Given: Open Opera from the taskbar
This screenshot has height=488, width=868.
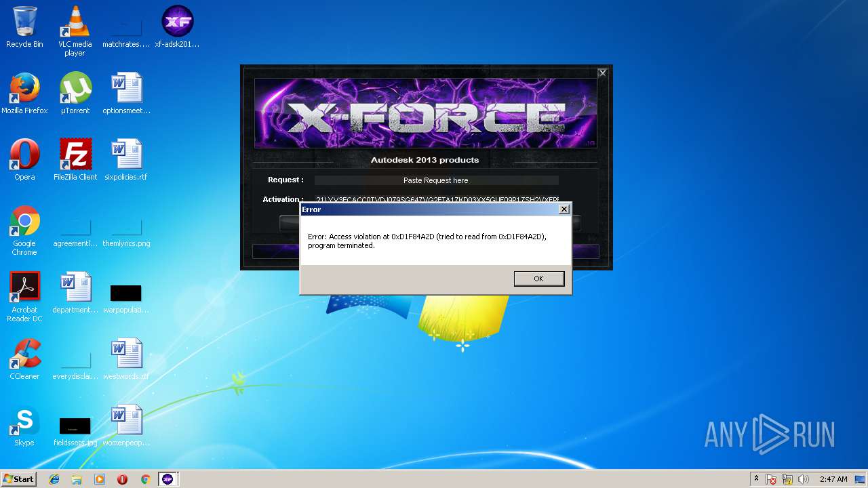Looking at the screenshot, I should pos(122,479).
